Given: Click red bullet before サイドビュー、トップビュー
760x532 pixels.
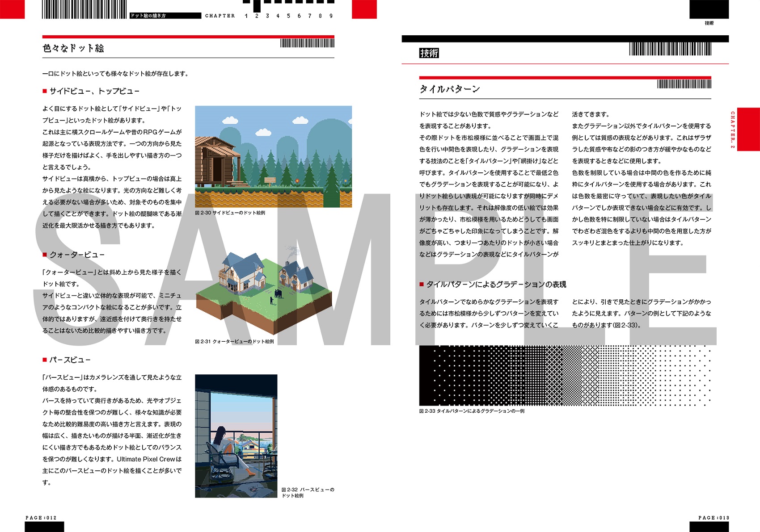Looking at the screenshot, I should (x=45, y=91).
